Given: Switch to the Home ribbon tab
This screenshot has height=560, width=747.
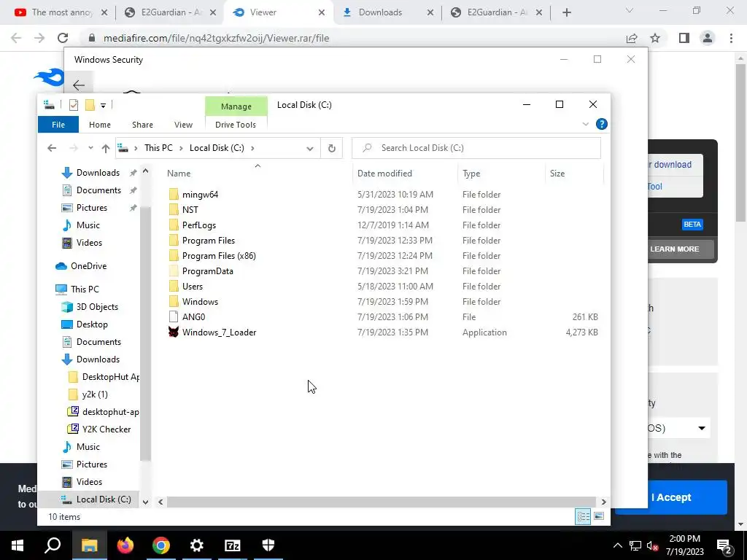Looking at the screenshot, I should click(x=99, y=125).
